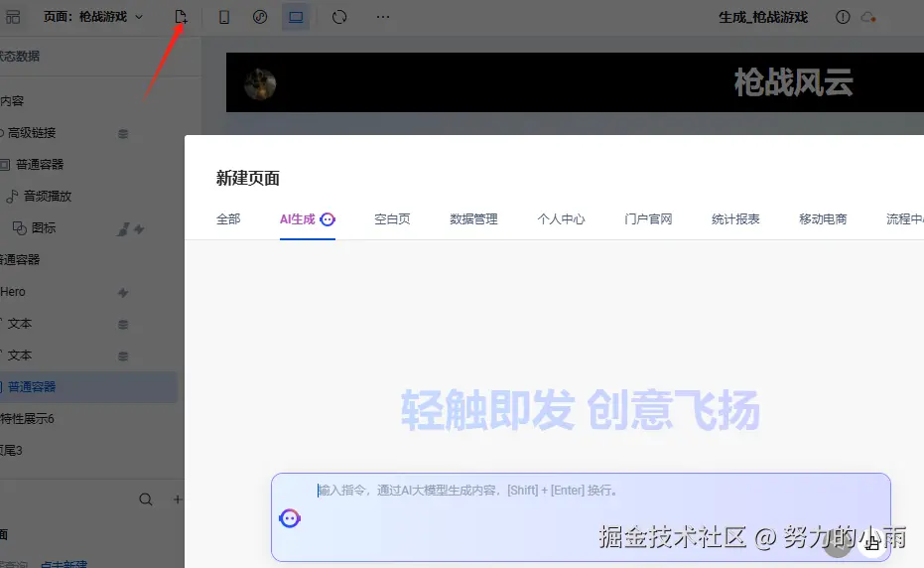Select 音频播放 component in the tree
Screen dimensions: 924x568
pos(48,196)
